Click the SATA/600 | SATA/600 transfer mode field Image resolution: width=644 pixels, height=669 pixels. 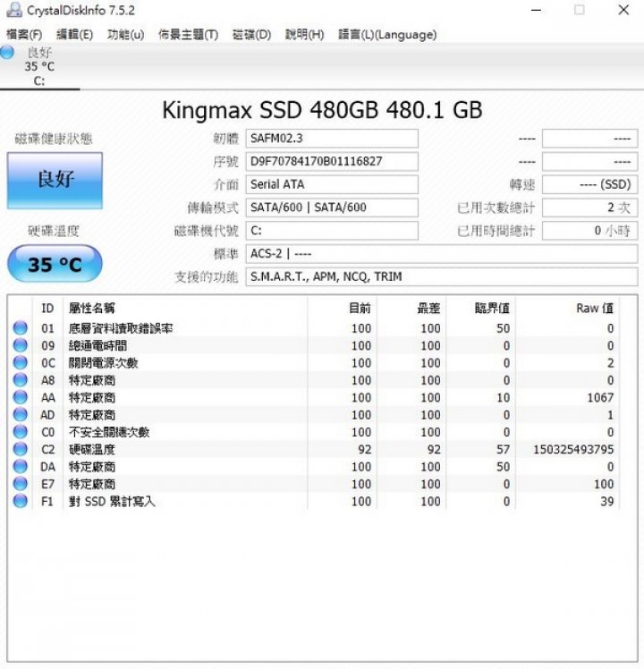(332, 207)
